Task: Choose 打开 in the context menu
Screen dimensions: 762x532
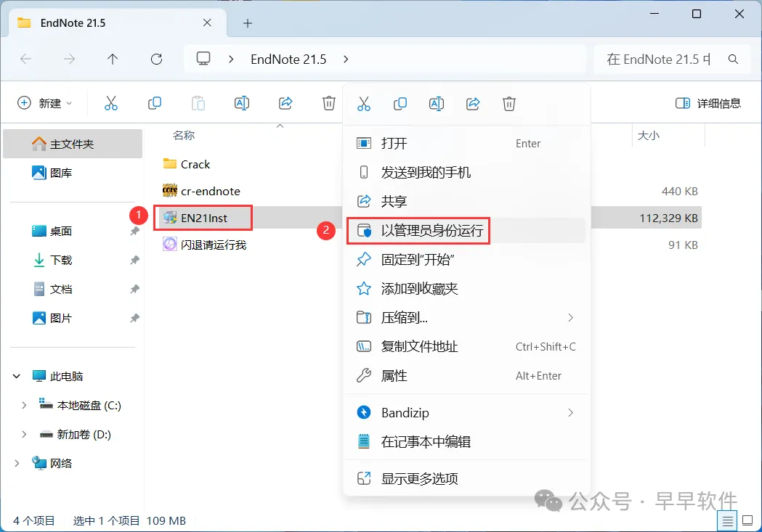Action: (466, 143)
